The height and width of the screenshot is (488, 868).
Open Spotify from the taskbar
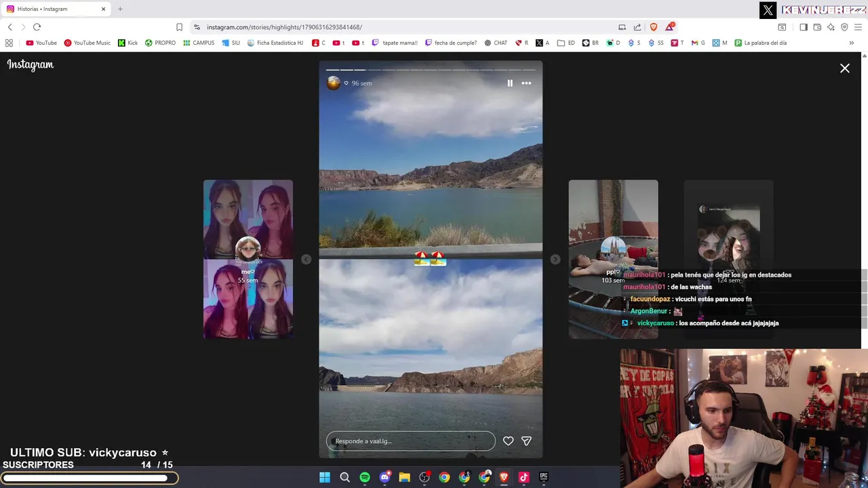coord(365,477)
